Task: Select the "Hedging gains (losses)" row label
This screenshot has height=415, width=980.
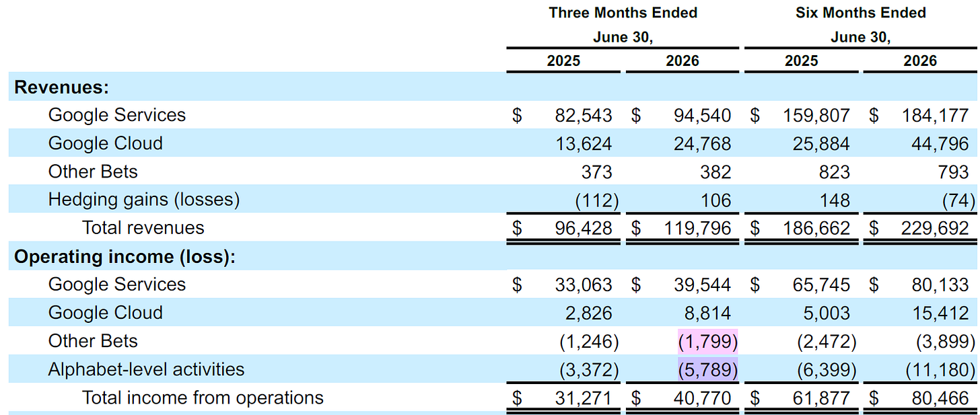Action: [144, 200]
